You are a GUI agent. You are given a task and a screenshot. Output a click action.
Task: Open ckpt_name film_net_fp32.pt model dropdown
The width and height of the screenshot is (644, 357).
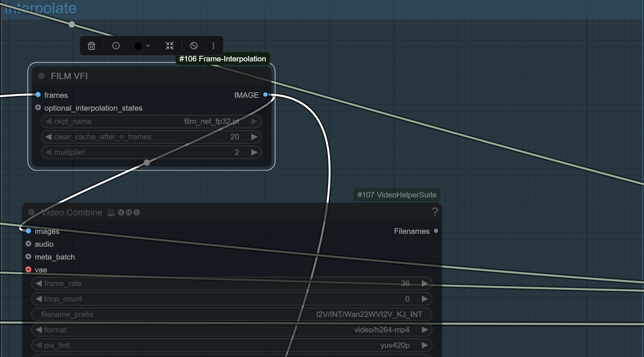pos(151,121)
